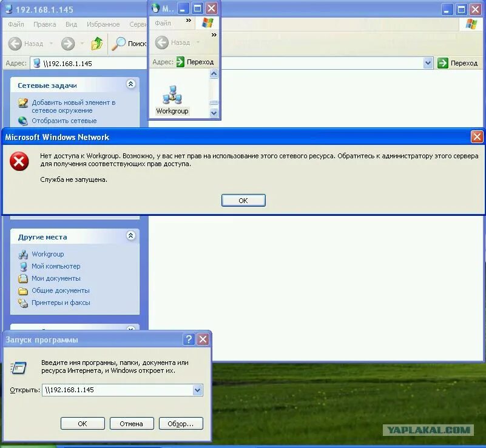Open the Forward history dropdown arrow

click(82, 43)
